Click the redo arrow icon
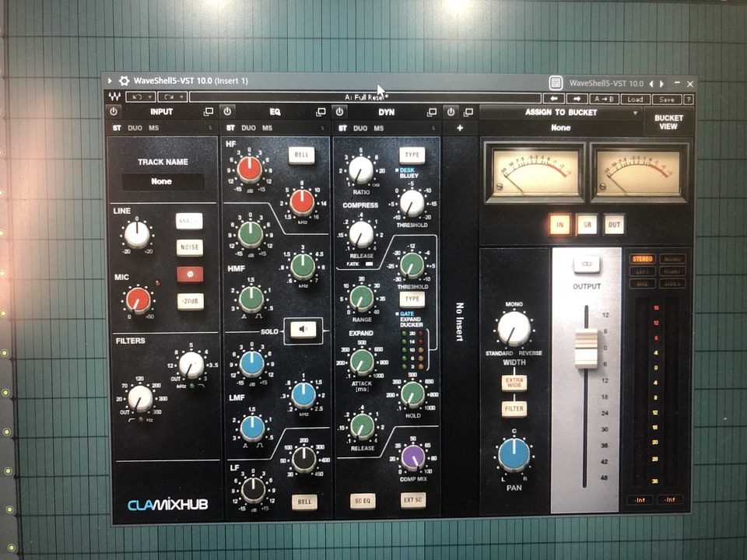Screen dimensions: 747x560 (169, 97)
